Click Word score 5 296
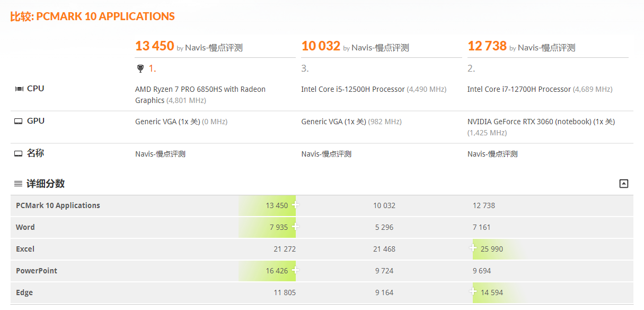The image size is (644, 310). point(384,227)
